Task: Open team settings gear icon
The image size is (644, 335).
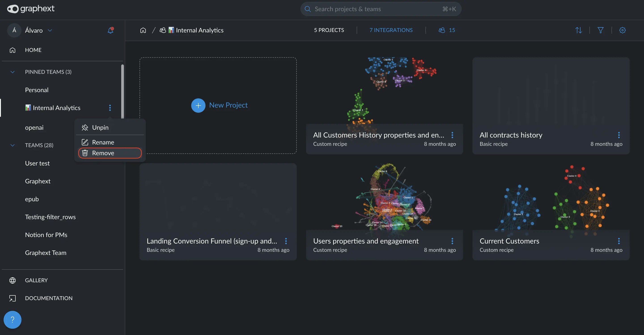Action: coord(622,30)
